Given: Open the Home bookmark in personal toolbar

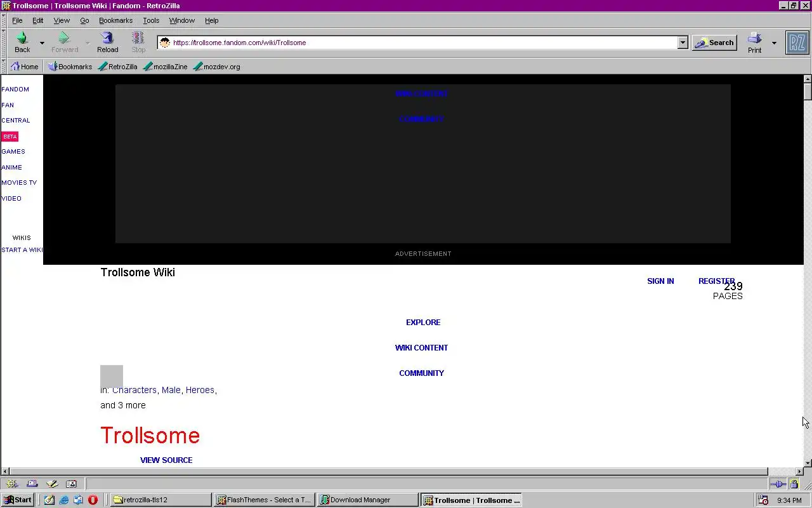Looking at the screenshot, I should point(25,66).
